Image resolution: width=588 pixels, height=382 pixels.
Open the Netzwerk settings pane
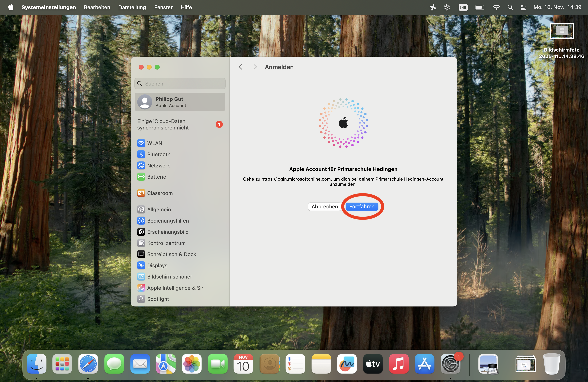point(158,166)
